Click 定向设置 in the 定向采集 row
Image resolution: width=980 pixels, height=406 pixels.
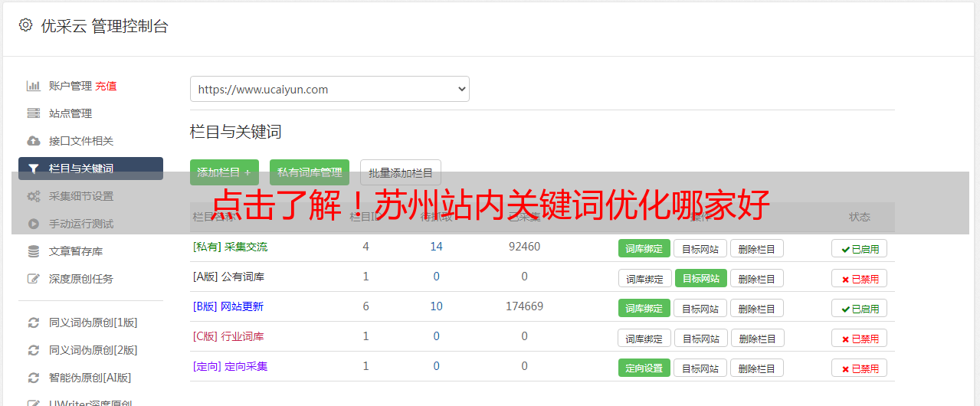coord(644,368)
